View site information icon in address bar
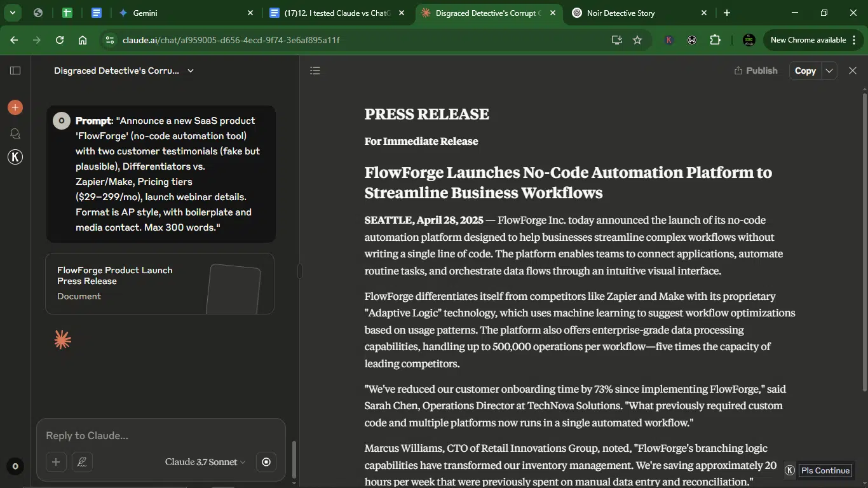The width and height of the screenshot is (868, 488). [x=109, y=40]
